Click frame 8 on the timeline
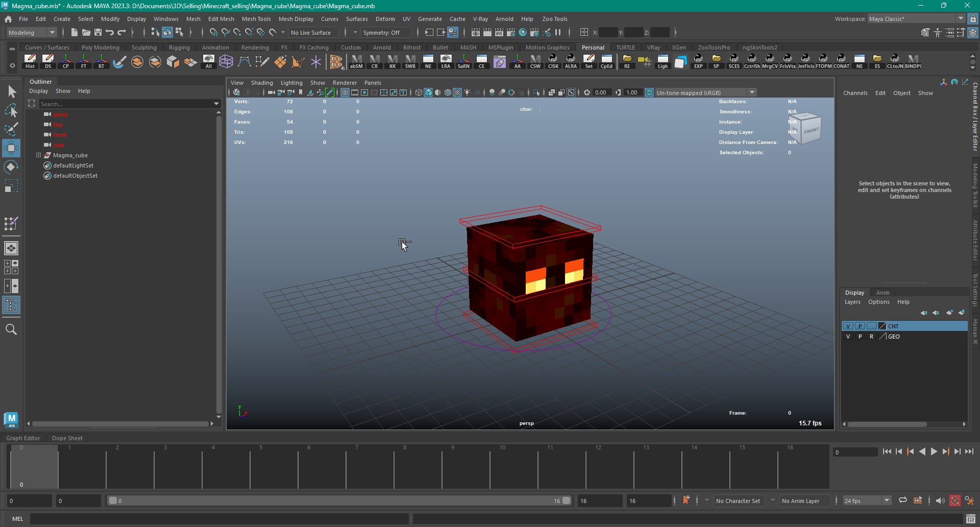The width and height of the screenshot is (980, 527). (404, 467)
